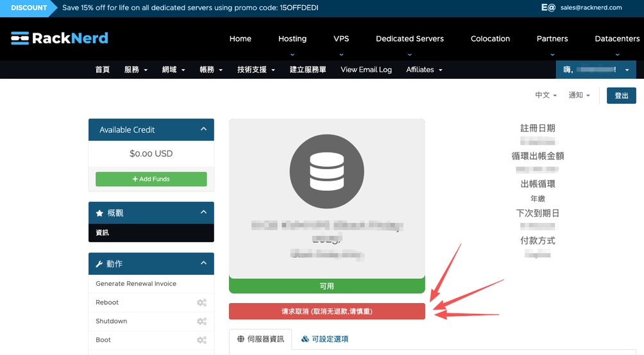Screen dimensions: 644x355
Task: Click the promo code banner text
Action: 190,8
